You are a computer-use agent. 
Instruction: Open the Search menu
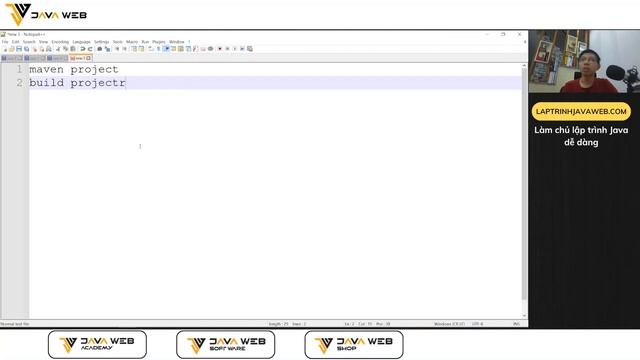(29, 42)
